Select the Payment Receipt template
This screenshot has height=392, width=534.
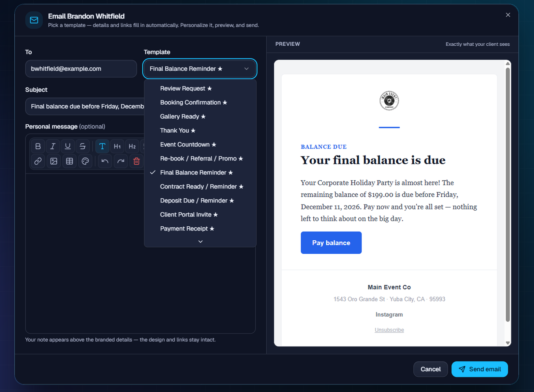pyautogui.click(x=200, y=228)
